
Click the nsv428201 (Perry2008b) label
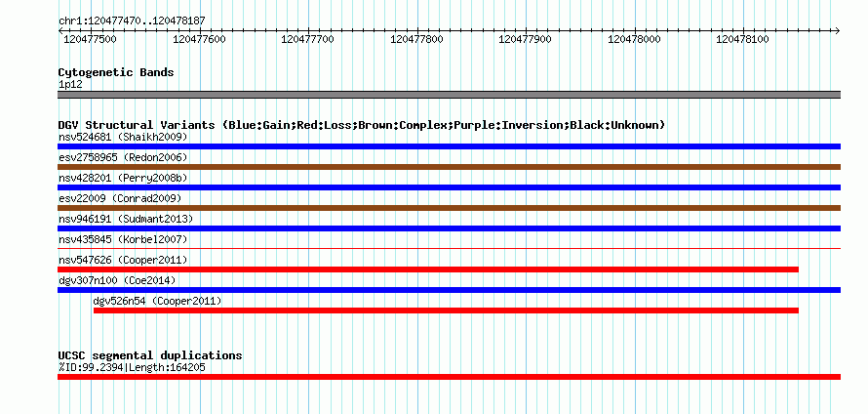click(x=123, y=178)
